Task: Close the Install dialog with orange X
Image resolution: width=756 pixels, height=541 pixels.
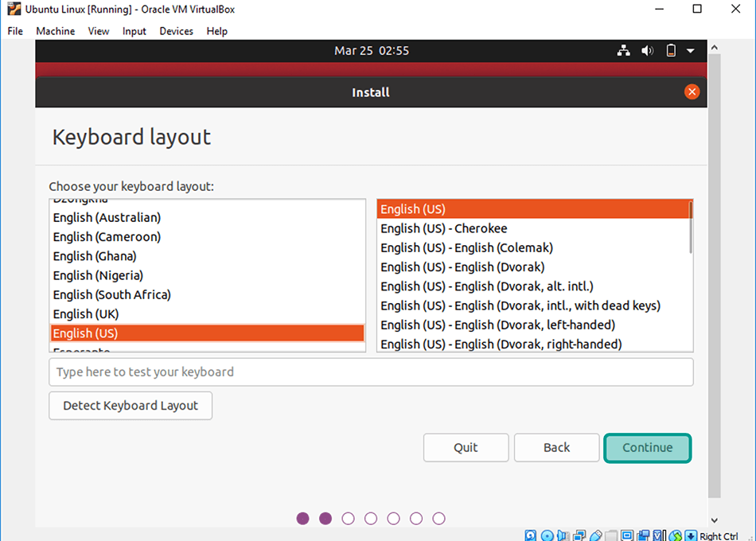Action: coord(692,91)
